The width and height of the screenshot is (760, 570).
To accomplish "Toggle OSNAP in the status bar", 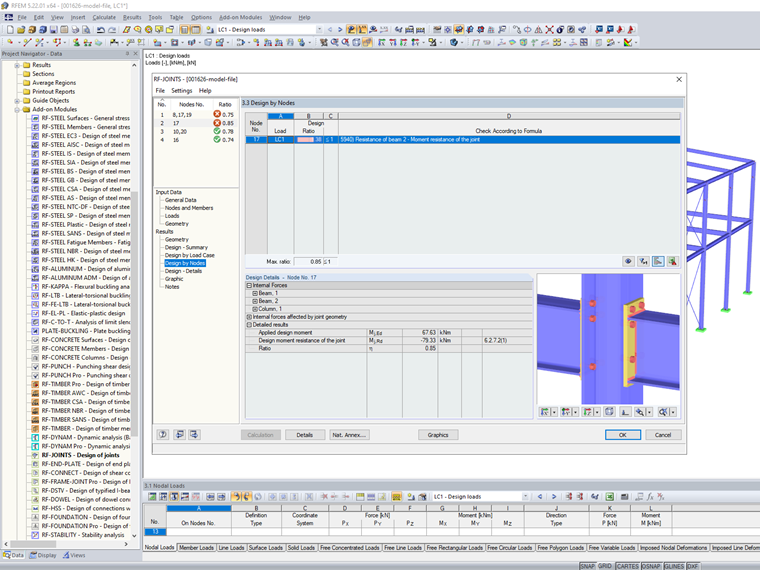I will 651,566.
